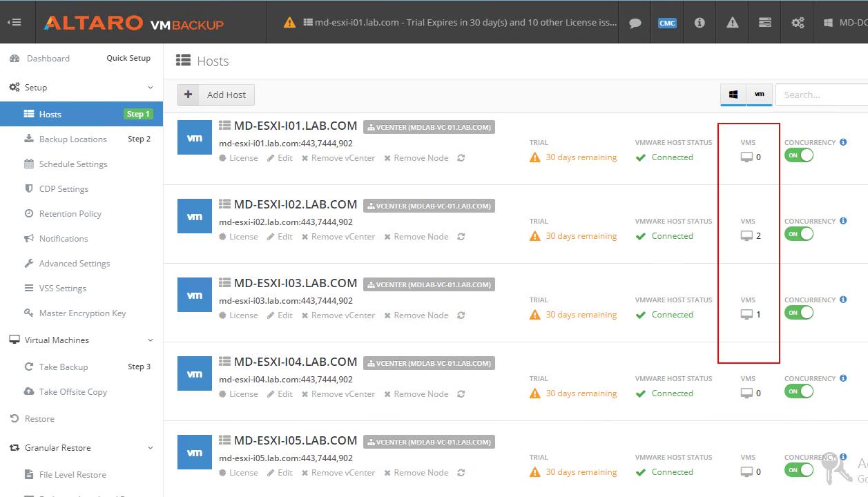Open the trial expiry license warning banner
This screenshot has width=868, height=497.
pos(452,22)
